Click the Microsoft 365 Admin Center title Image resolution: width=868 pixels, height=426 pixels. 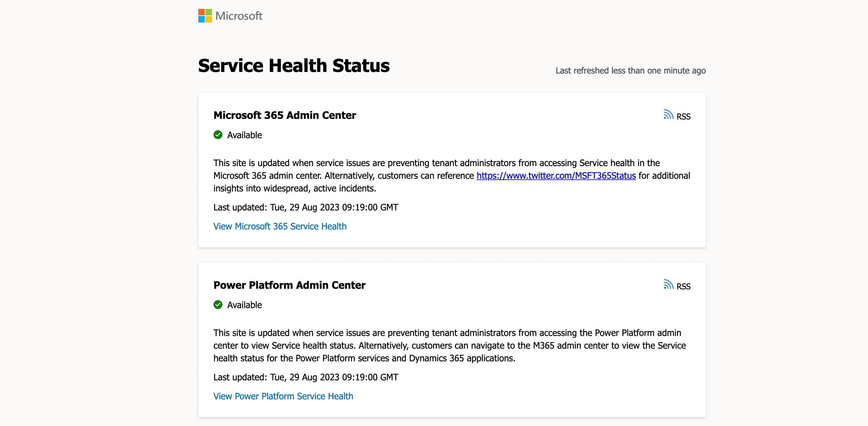coord(285,115)
